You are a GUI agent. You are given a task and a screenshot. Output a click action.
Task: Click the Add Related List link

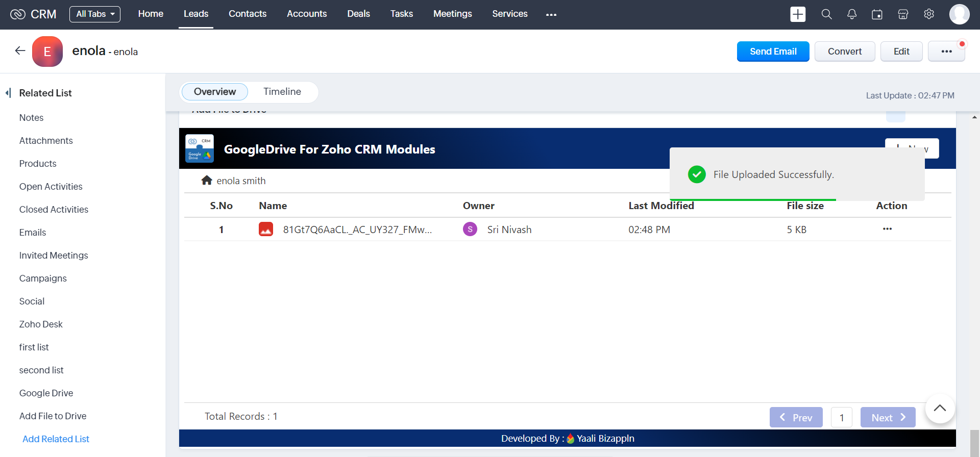pyautogui.click(x=56, y=439)
